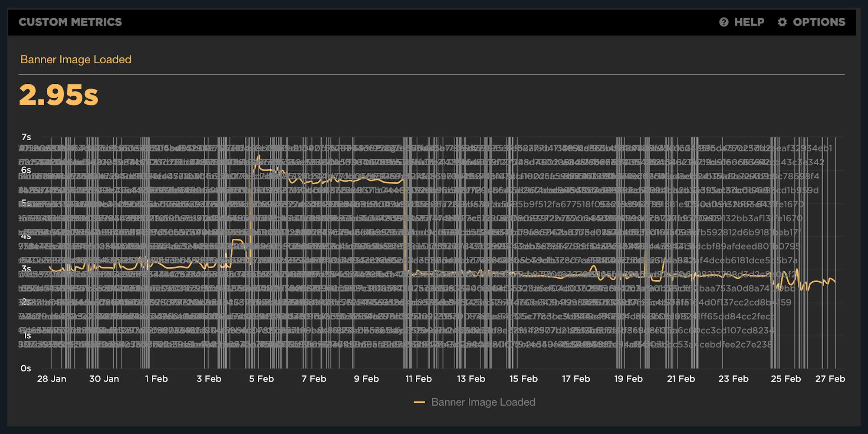The image size is (868, 434).
Task: Click the 11 Feb x-axis label
Action: 418,379
